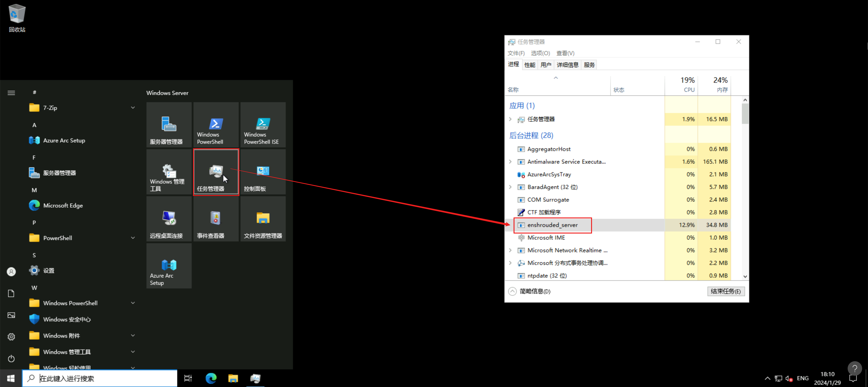The image size is (868, 387).
Task: Select the enshrouded_server process row
Action: pyautogui.click(x=618, y=225)
